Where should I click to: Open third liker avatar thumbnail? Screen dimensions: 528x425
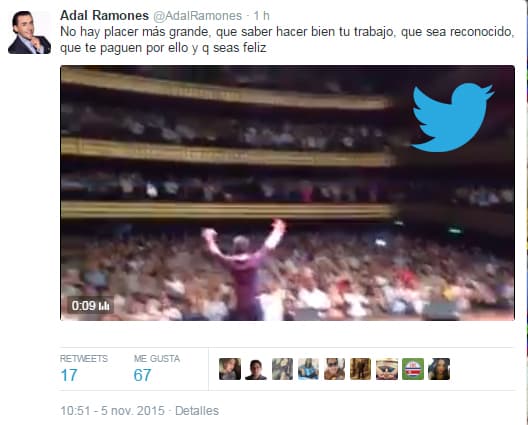click(x=282, y=369)
